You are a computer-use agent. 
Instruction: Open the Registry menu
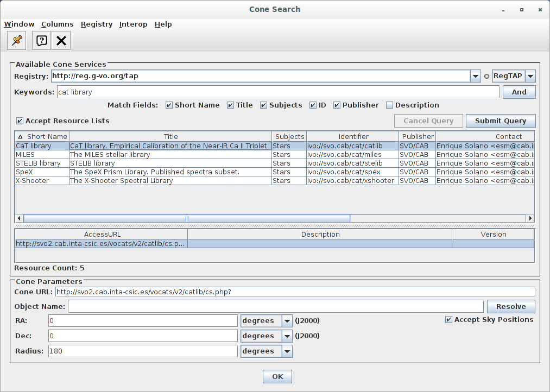[x=97, y=24]
